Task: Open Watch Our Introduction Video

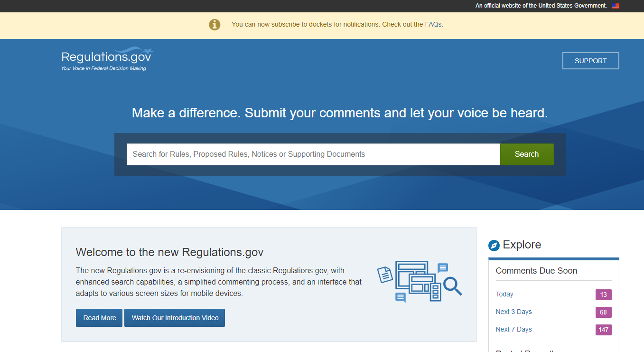Action: click(174, 317)
